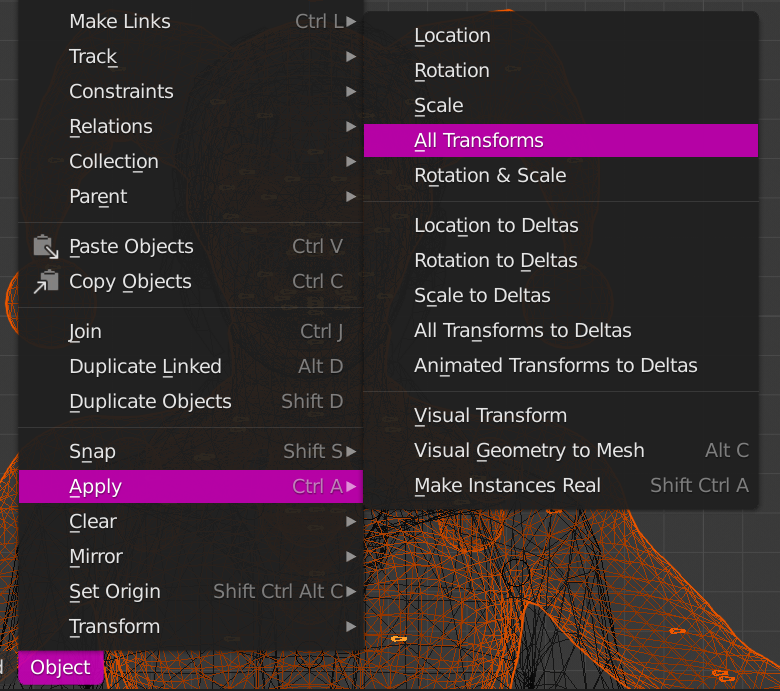The width and height of the screenshot is (780, 691).
Task: Apply Rotation only
Action: coord(452,71)
